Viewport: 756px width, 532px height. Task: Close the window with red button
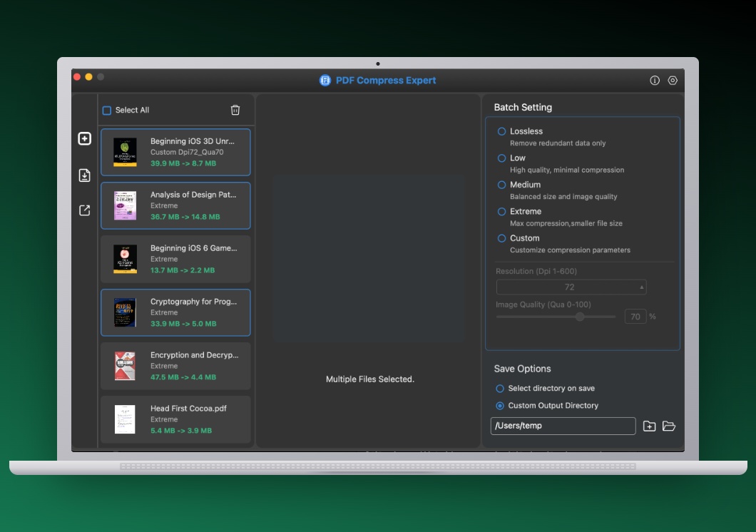tap(76, 76)
